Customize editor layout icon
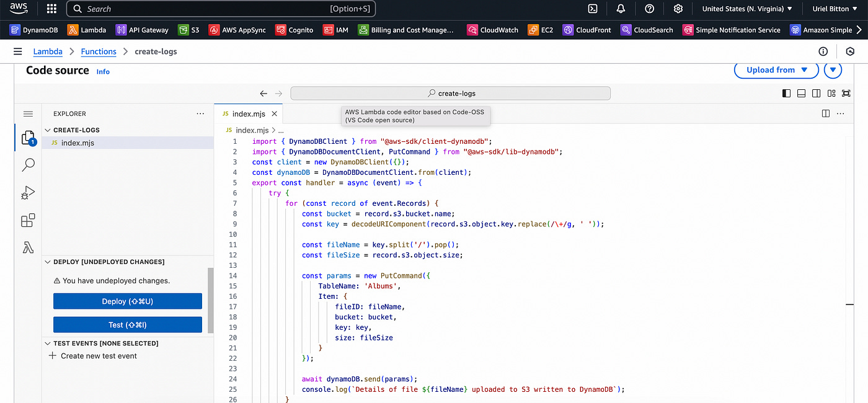Screen dimensions: 868x403 [x=831, y=93]
